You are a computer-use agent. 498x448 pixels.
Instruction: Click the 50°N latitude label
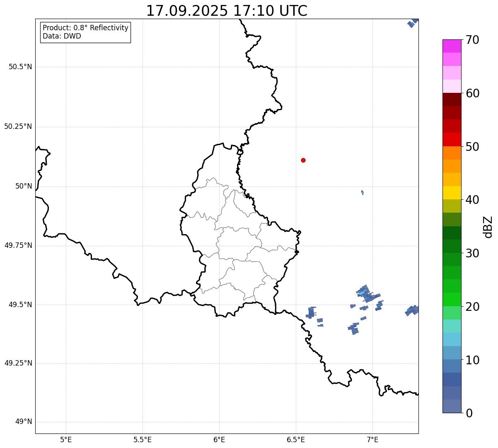[24, 186]
